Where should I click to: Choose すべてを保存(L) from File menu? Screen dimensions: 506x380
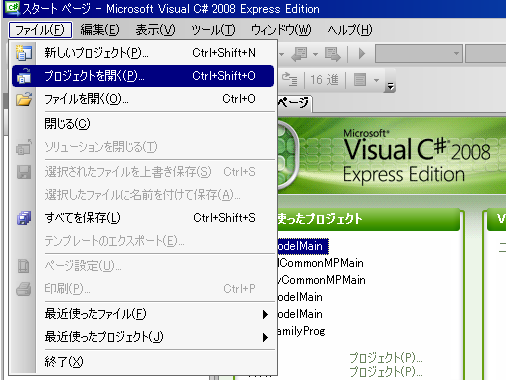[143, 218]
